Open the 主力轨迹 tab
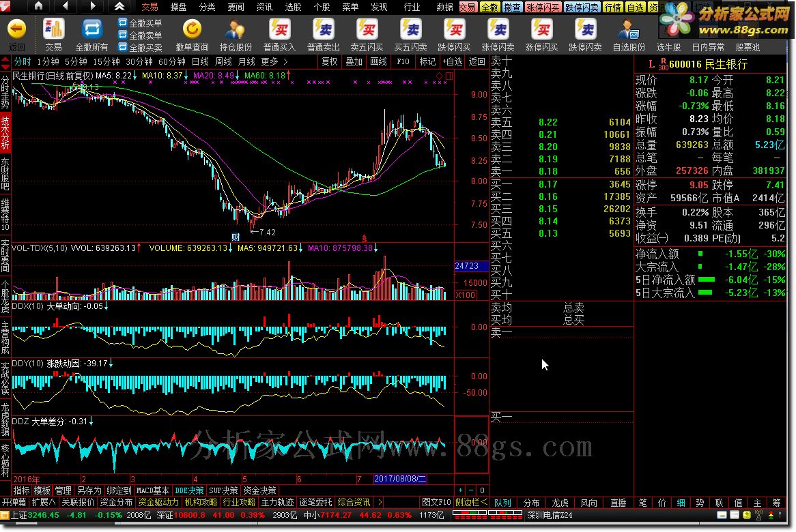The width and height of the screenshot is (796, 532). (x=278, y=502)
